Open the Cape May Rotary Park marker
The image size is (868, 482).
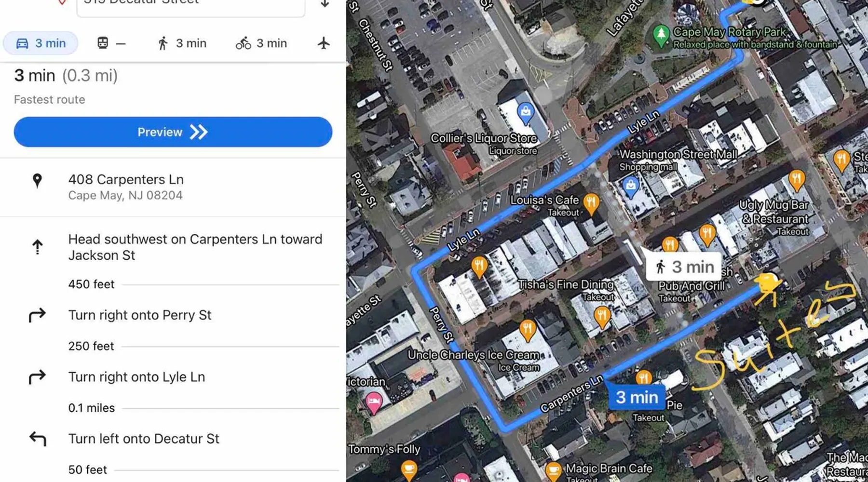[661, 36]
